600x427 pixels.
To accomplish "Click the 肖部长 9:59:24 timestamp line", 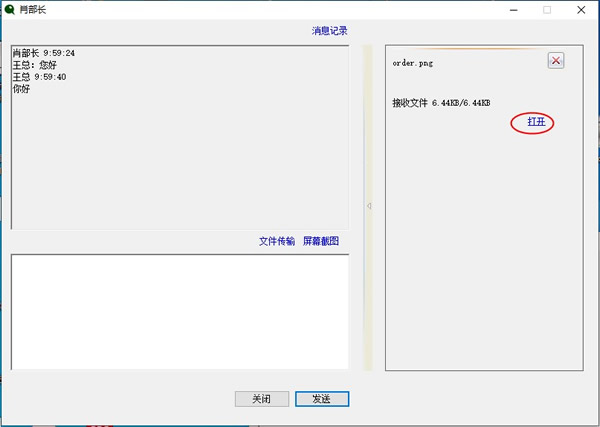I will point(44,53).
